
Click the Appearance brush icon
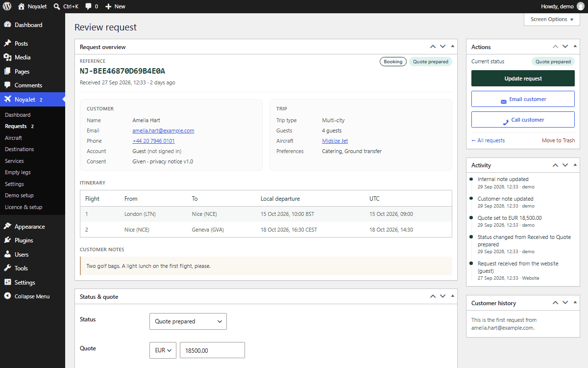tap(7, 226)
